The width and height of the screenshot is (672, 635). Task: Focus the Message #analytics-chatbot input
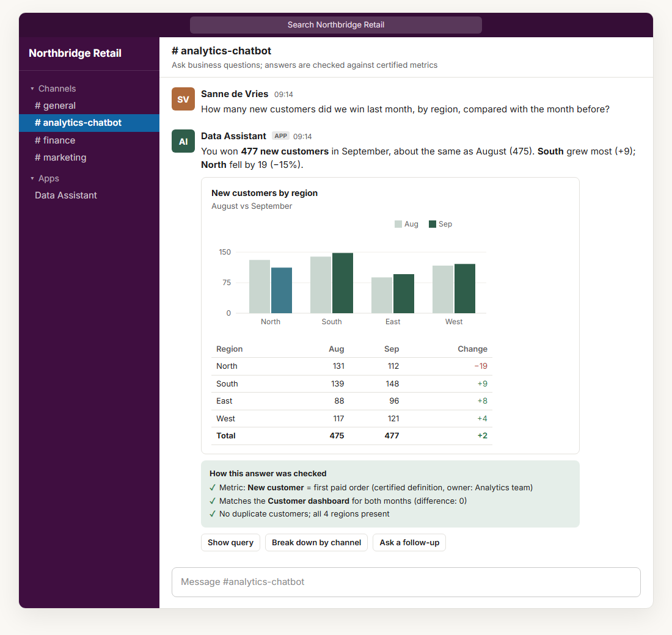tap(406, 582)
